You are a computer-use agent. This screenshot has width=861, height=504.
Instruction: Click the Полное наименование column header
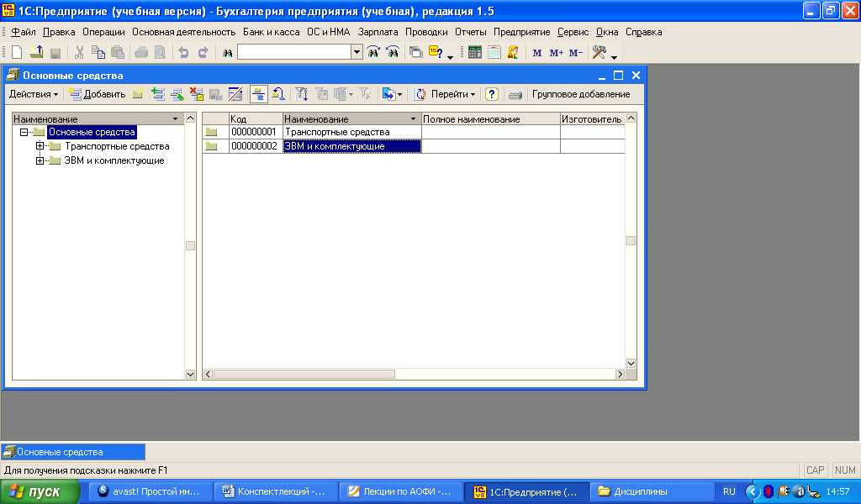pyautogui.click(x=490, y=119)
